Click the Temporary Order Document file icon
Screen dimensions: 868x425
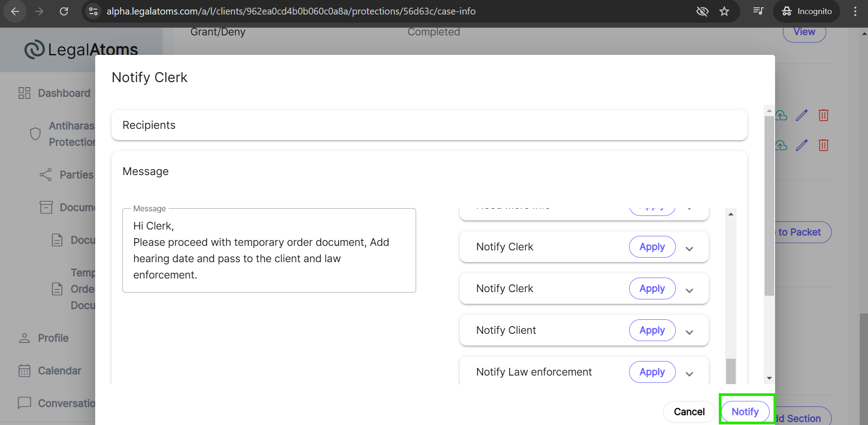[x=57, y=289]
